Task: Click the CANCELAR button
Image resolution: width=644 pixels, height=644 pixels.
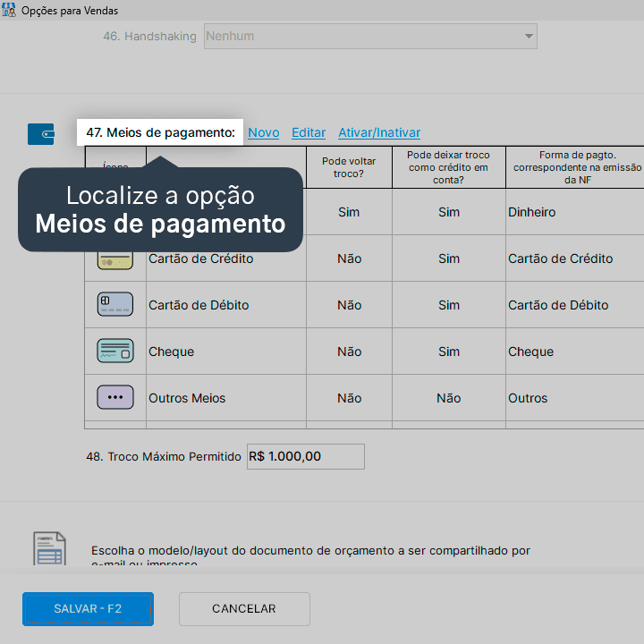Action: tap(244, 609)
